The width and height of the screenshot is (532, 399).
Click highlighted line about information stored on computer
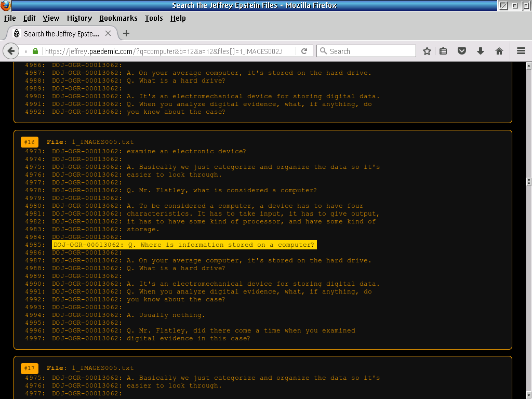[x=184, y=245]
